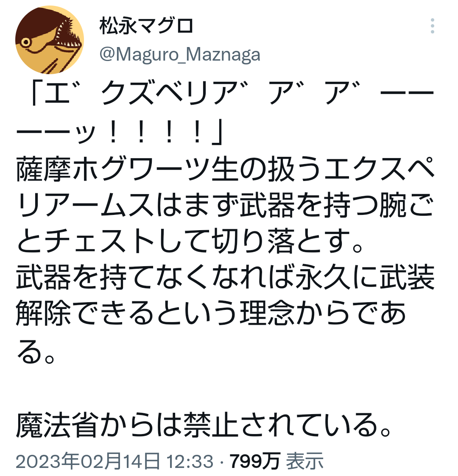Click the line starting 武器を持てなくなれば
The height and width of the screenshot is (476, 458).
tap(225, 278)
